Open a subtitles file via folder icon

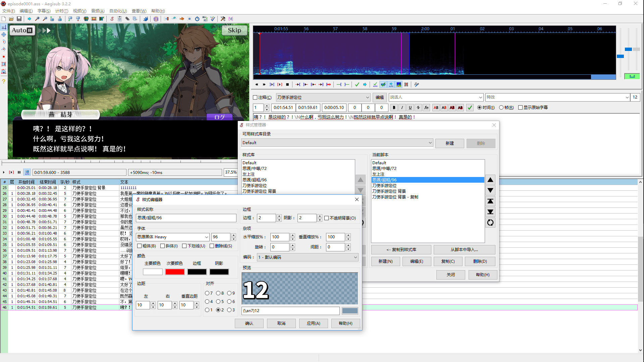click(11, 19)
